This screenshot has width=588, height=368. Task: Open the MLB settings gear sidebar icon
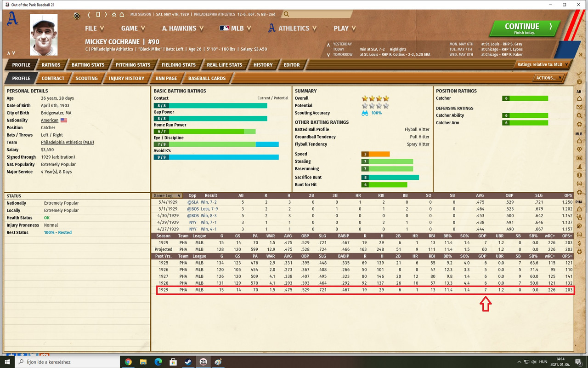[580, 192]
